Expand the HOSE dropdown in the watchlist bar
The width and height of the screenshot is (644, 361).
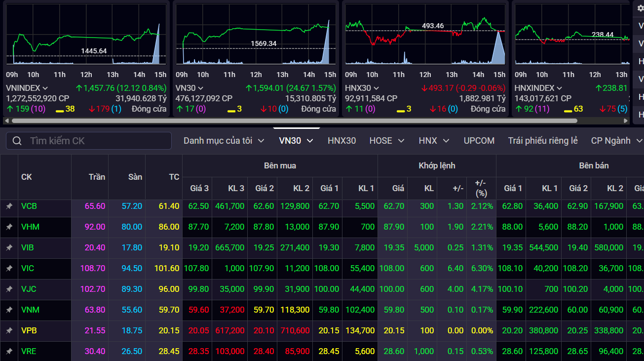(387, 141)
